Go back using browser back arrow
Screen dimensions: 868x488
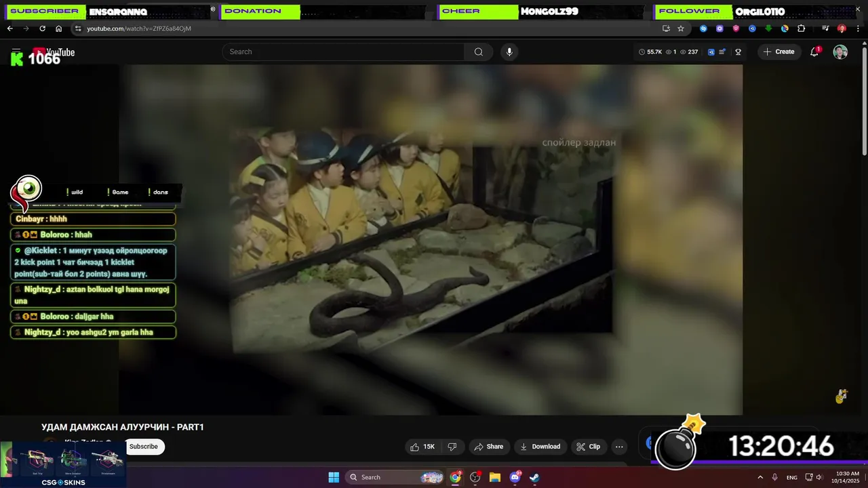pyautogui.click(x=9, y=28)
